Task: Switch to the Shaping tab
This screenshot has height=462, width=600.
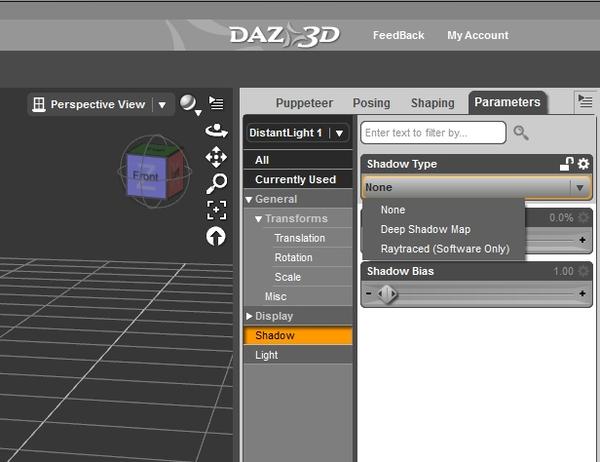Action: click(x=432, y=103)
